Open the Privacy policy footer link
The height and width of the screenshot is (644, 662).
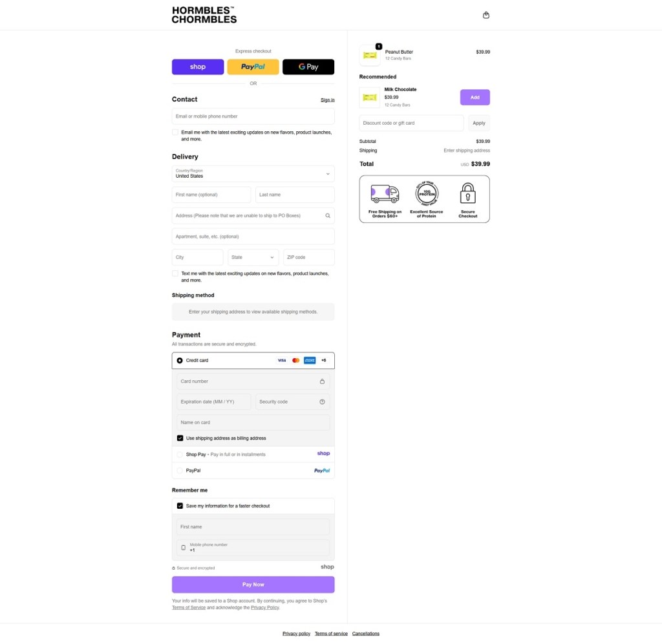[296, 634]
